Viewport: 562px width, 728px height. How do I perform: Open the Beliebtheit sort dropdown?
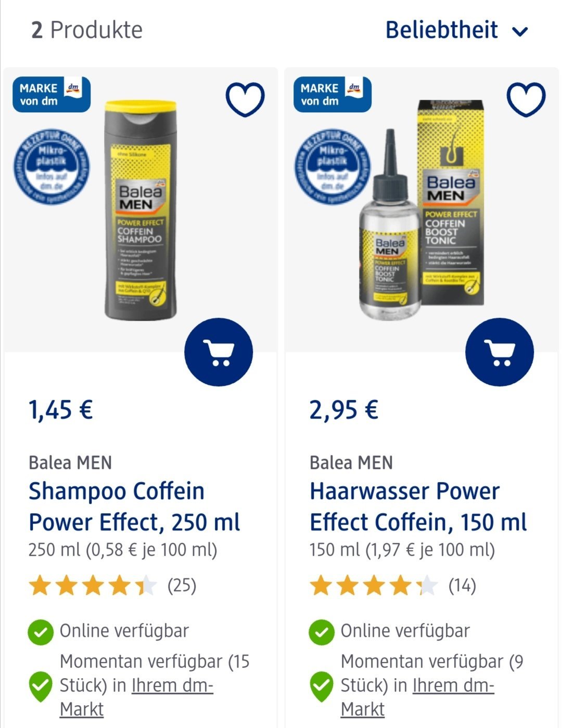(x=456, y=30)
